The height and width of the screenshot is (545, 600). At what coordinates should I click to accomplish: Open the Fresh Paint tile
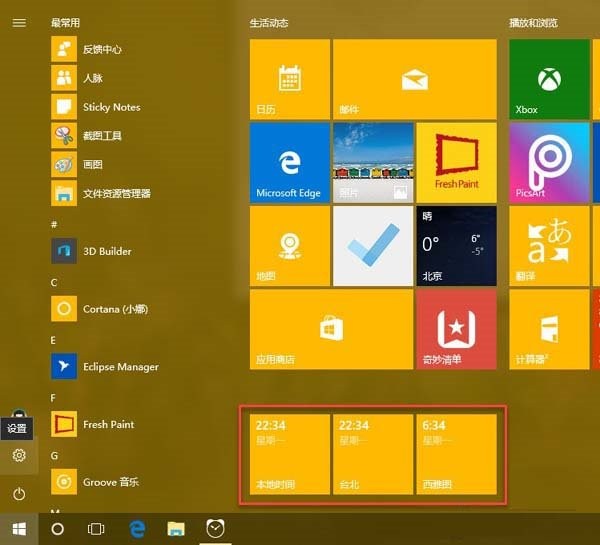[457, 163]
